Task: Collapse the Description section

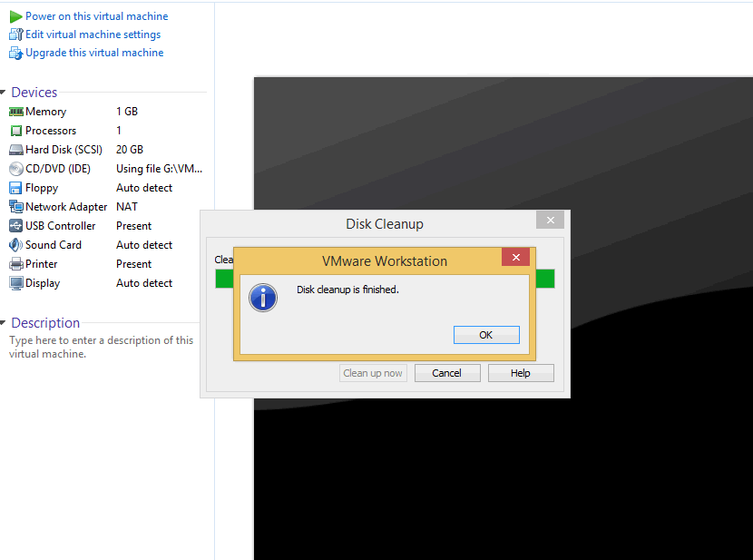Action: tap(5, 323)
